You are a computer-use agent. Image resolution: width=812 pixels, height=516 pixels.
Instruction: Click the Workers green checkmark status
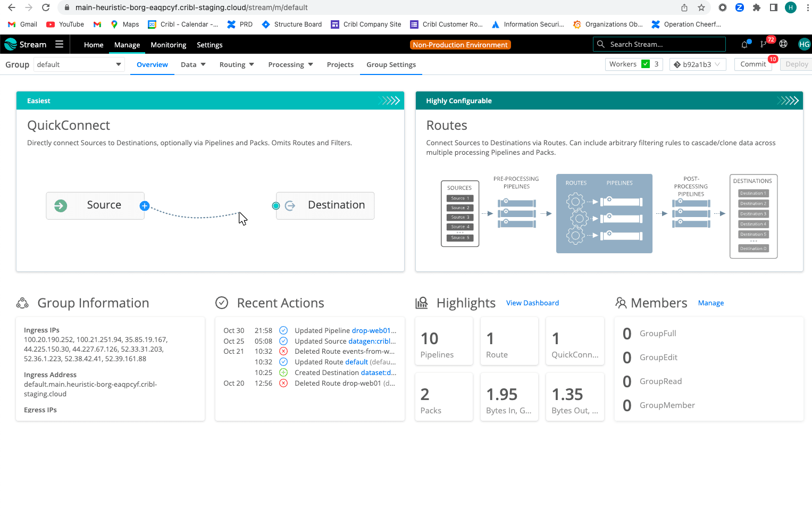646,64
